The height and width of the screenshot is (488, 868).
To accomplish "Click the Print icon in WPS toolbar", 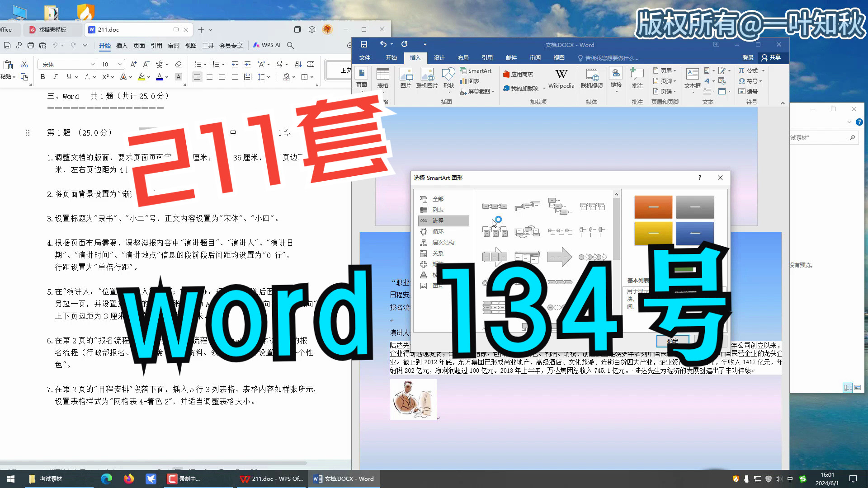I will coord(30,45).
